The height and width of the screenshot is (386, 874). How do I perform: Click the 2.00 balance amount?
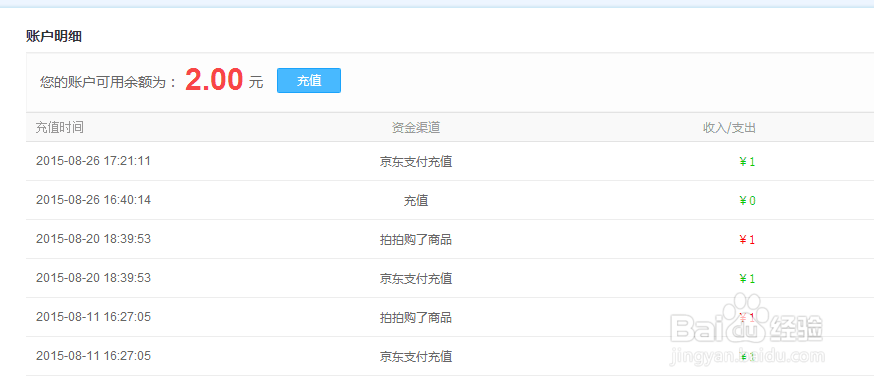click(214, 80)
